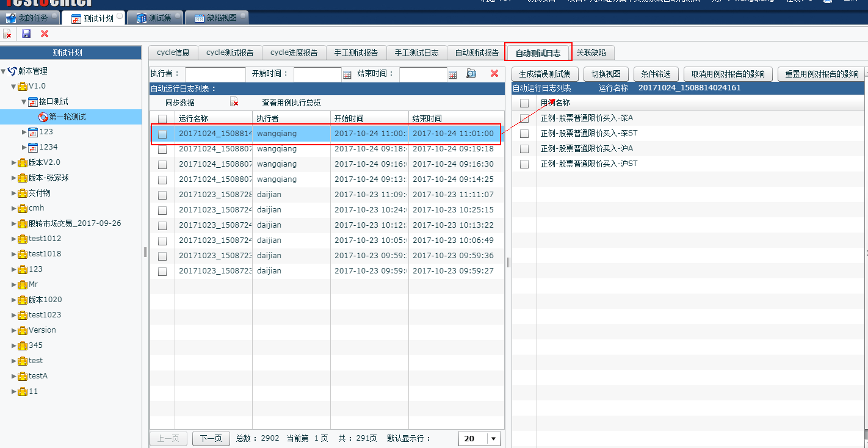The width and height of the screenshot is (868, 448).
Task: Check the box for run at 2017-10-24 09:19:18
Action: click(162, 149)
